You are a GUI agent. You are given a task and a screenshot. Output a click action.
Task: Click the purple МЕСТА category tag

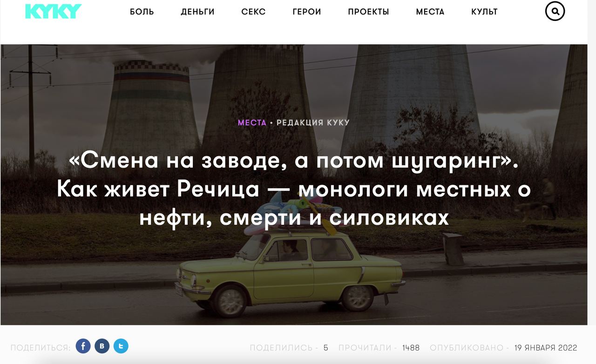252,123
